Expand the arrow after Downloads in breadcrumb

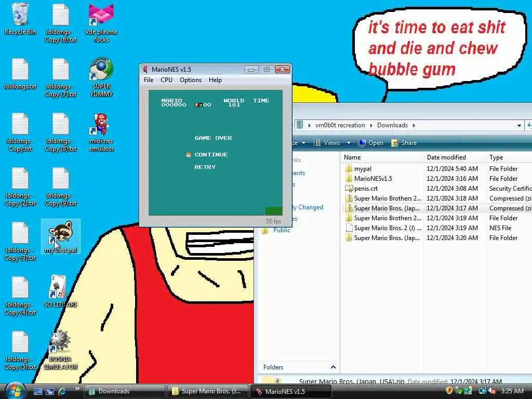click(414, 126)
